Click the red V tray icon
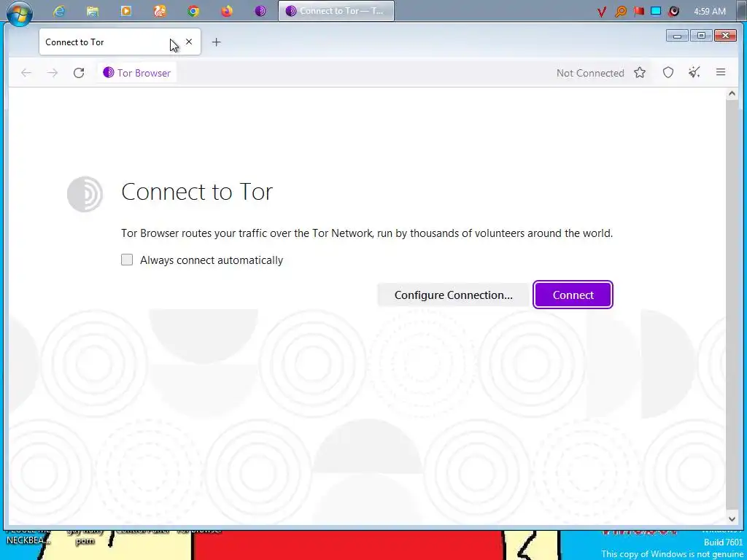The height and width of the screenshot is (560, 747). [x=602, y=12]
